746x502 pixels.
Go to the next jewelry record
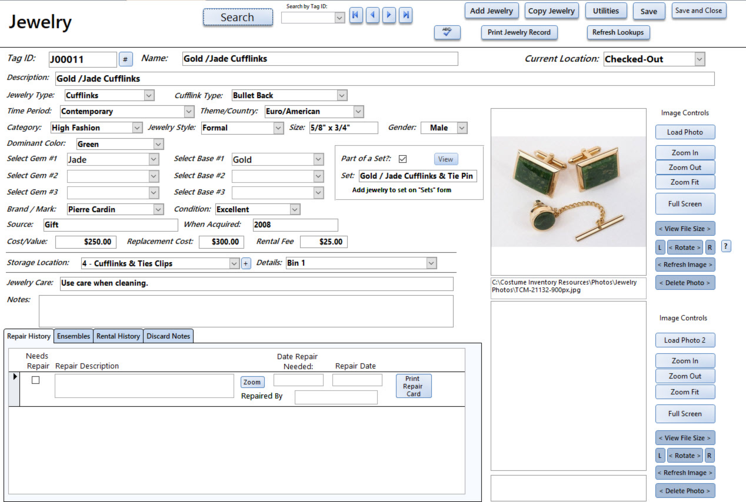tap(389, 16)
